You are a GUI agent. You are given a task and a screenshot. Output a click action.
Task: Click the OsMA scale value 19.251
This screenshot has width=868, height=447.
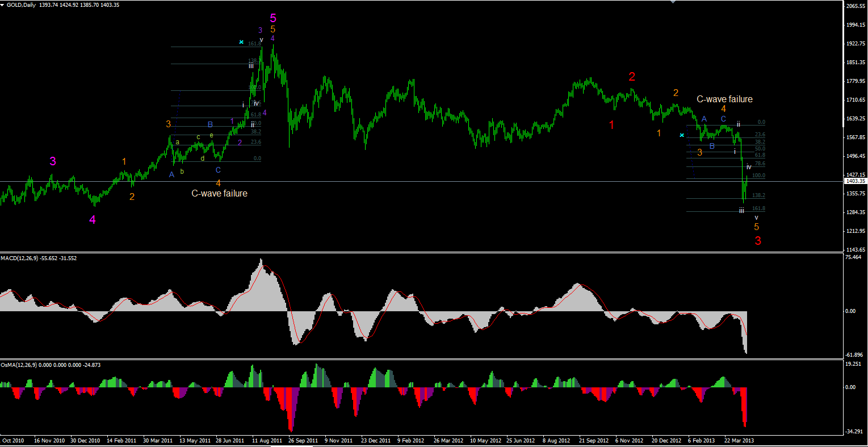(854, 364)
